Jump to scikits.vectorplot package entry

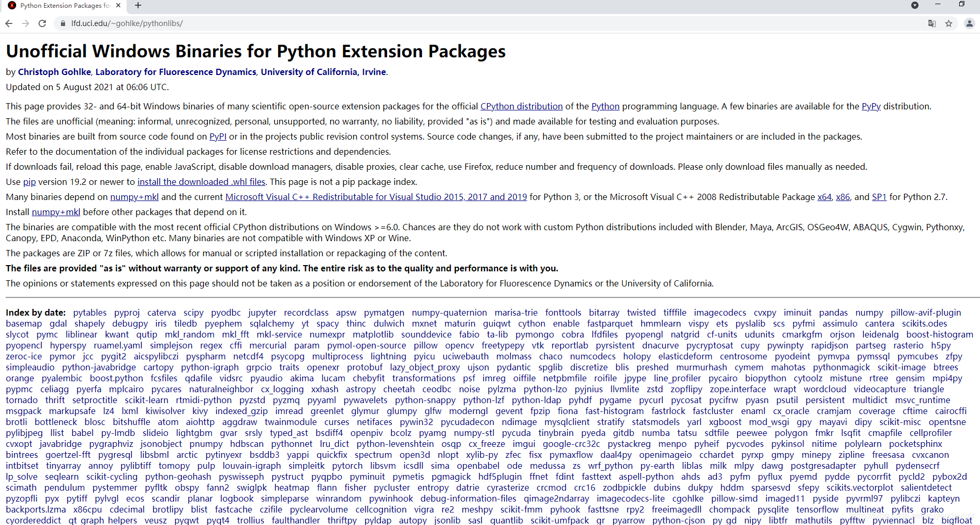click(860, 488)
